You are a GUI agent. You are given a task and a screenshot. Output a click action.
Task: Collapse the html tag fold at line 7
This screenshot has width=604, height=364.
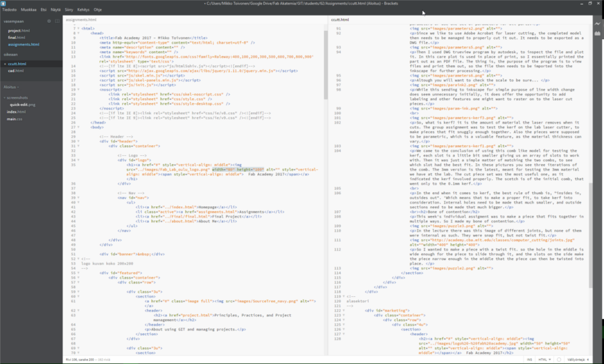(79, 28)
